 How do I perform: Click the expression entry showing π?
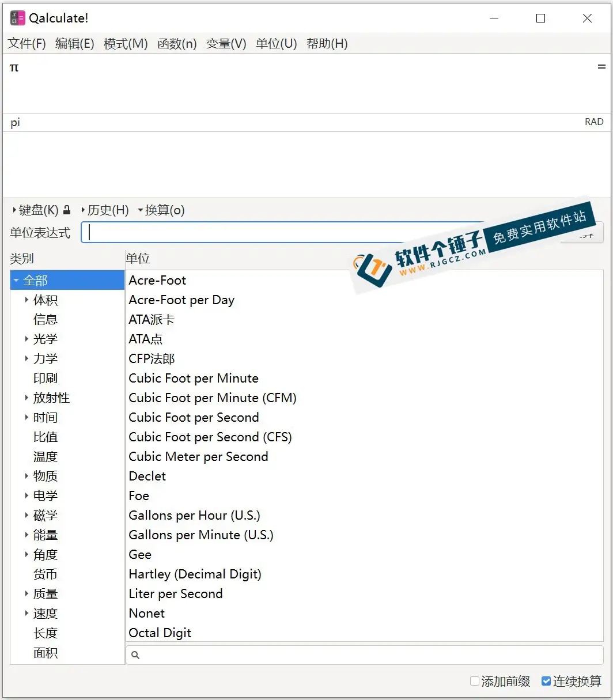click(306, 84)
